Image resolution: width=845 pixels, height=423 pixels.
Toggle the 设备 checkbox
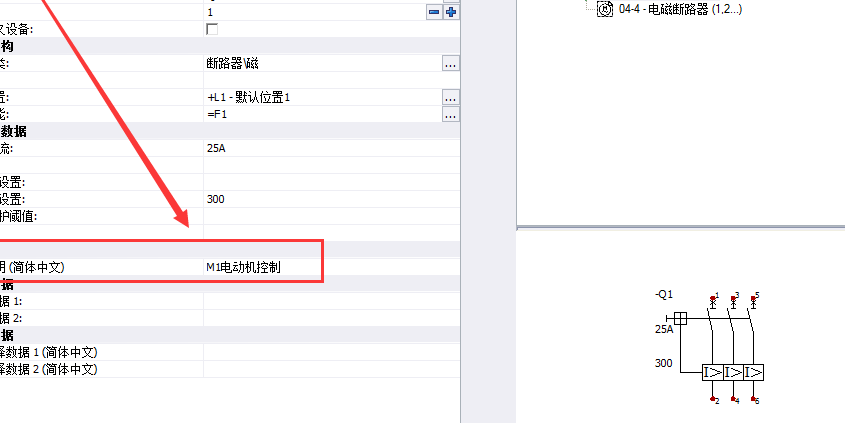(x=212, y=29)
